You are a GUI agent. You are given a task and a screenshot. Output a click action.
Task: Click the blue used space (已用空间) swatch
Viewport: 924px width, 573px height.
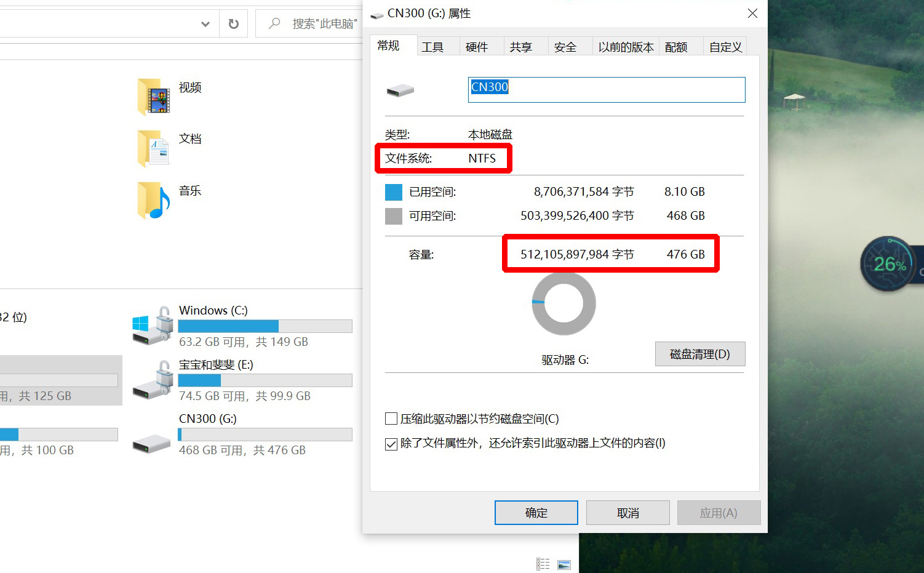pyautogui.click(x=394, y=192)
